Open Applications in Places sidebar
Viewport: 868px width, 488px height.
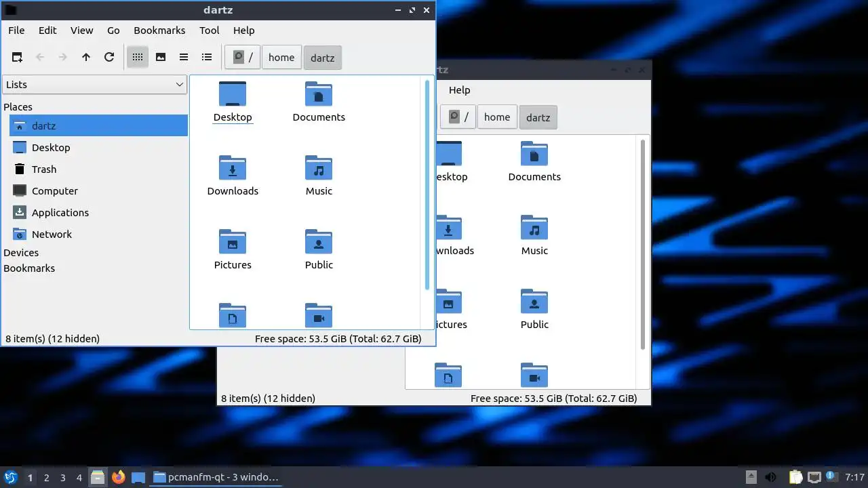98,213
